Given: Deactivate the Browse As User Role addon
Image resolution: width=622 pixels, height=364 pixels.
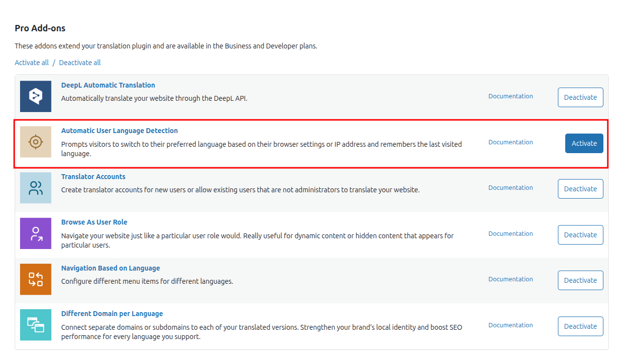Looking at the screenshot, I should (x=580, y=234).
